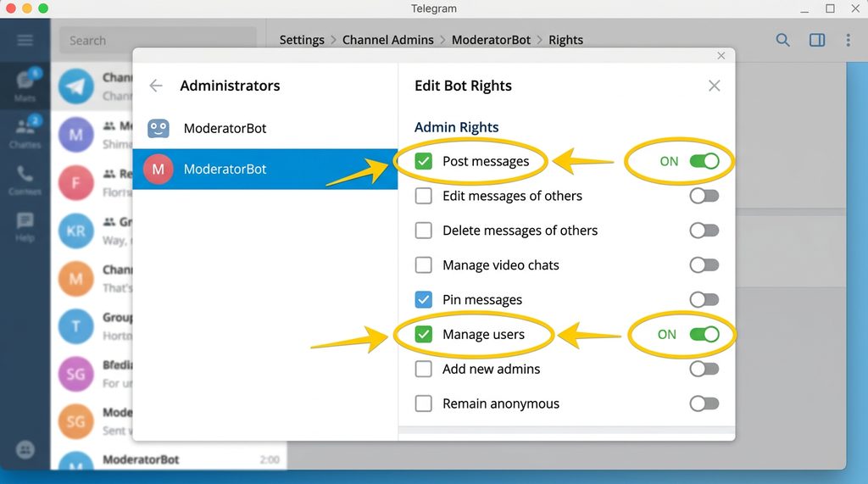Select the highlighted ModeratorBot administrator row
The image size is (868, 484).
[264, 169]
